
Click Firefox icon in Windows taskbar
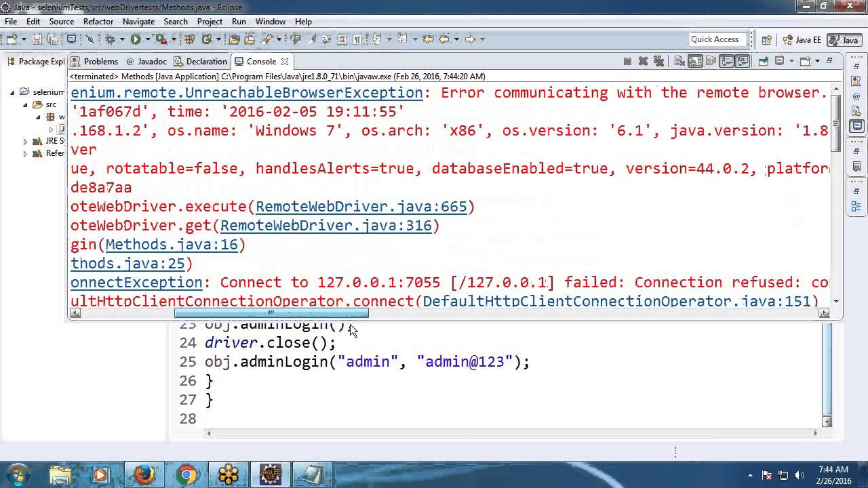[144, 474]
